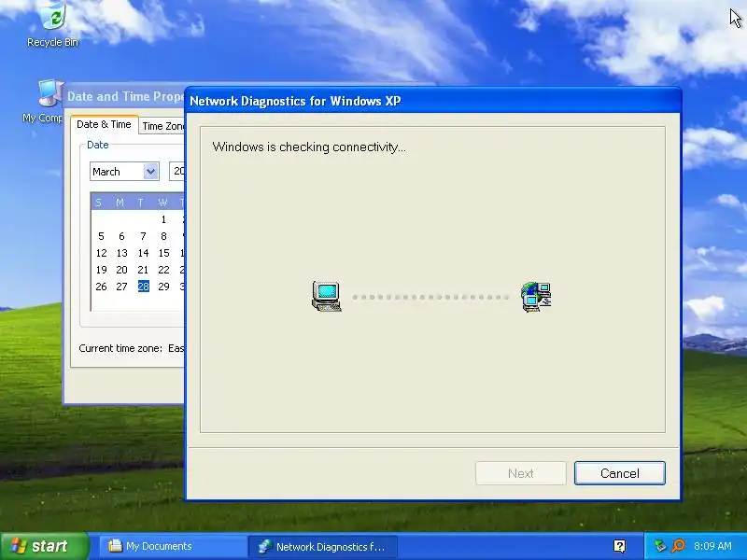Click the year field in Date properties
Image resolution: width=747 pixels, height=560 pixels.
(x=177, y=172)
